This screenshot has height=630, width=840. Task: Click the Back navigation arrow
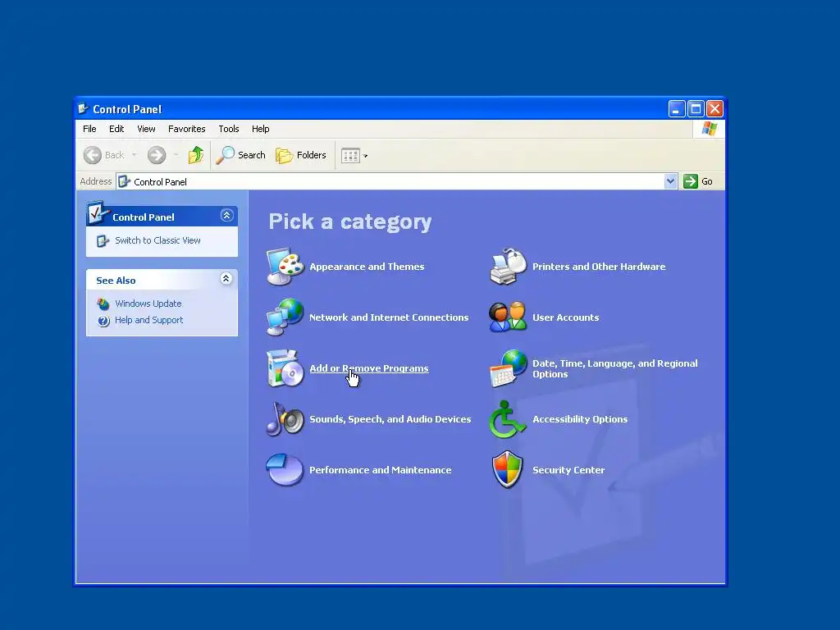click(93, 155)
